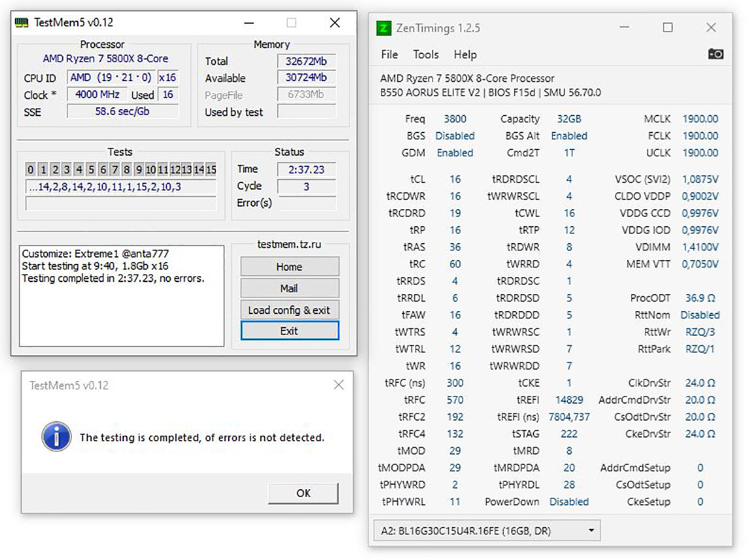Click the Capacity value 32GB
This screenshot has width=750, height=560.
pyautogui.click(x=569, y=119)
